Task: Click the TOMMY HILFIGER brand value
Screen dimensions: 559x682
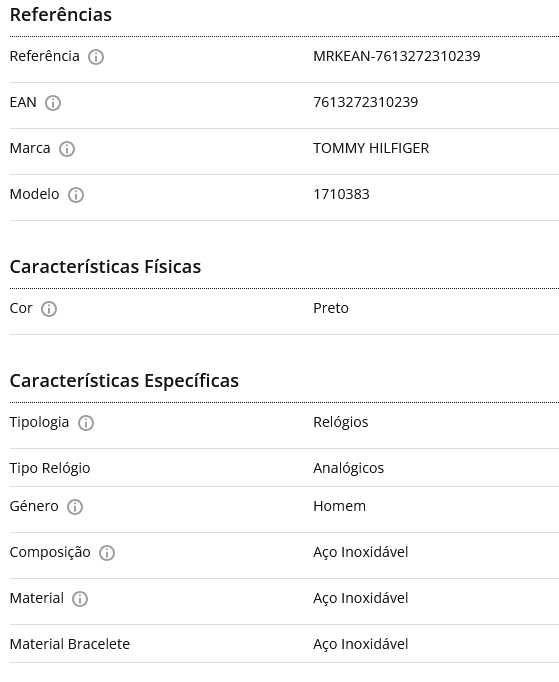Action: point(371,148)
